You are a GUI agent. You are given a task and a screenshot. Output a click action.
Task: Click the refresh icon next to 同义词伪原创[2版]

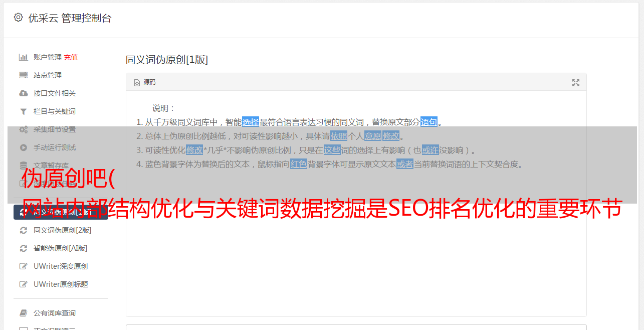pyautogui.click(x=23, y=230)
